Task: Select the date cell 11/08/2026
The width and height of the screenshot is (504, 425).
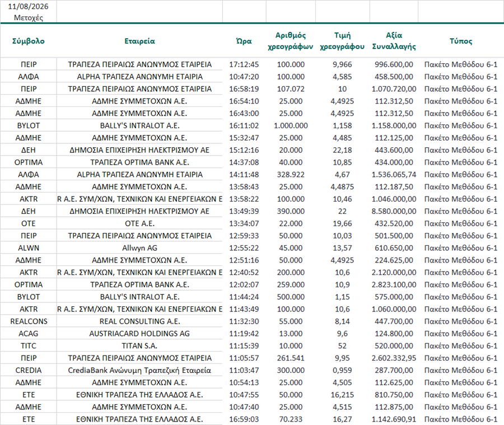Action: (29, 6)
